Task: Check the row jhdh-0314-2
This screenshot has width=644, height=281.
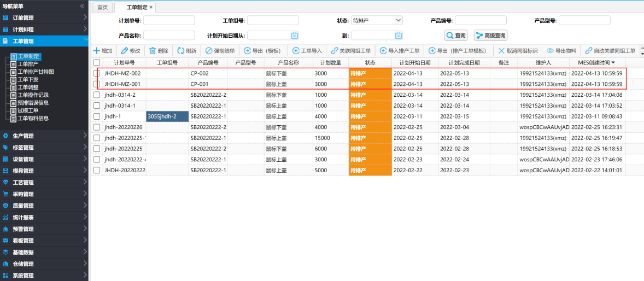Action: (x=97, y=95)
